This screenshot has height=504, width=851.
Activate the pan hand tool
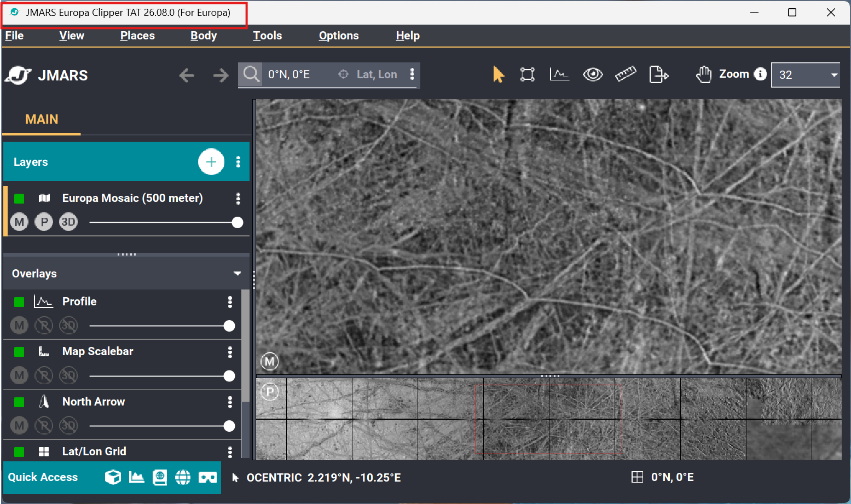(x=704, y=74)
